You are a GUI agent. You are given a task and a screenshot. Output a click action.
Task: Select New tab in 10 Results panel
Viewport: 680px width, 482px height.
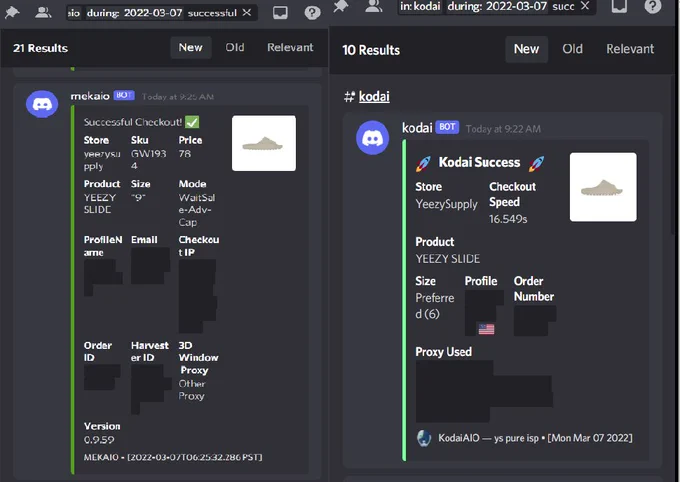click(x=526, y=49)
